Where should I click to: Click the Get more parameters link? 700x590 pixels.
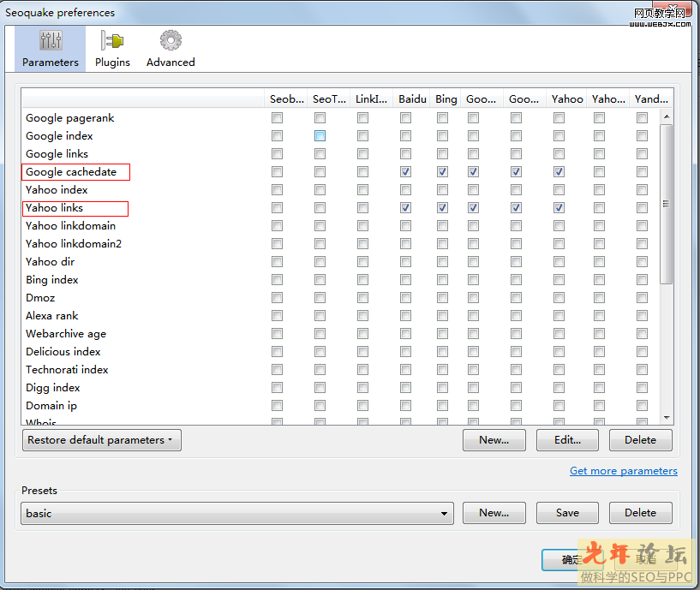[623, 470]
